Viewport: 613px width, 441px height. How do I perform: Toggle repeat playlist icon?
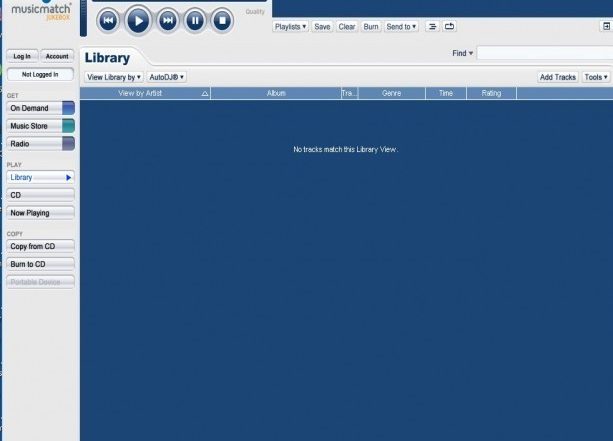coord(450,27)
